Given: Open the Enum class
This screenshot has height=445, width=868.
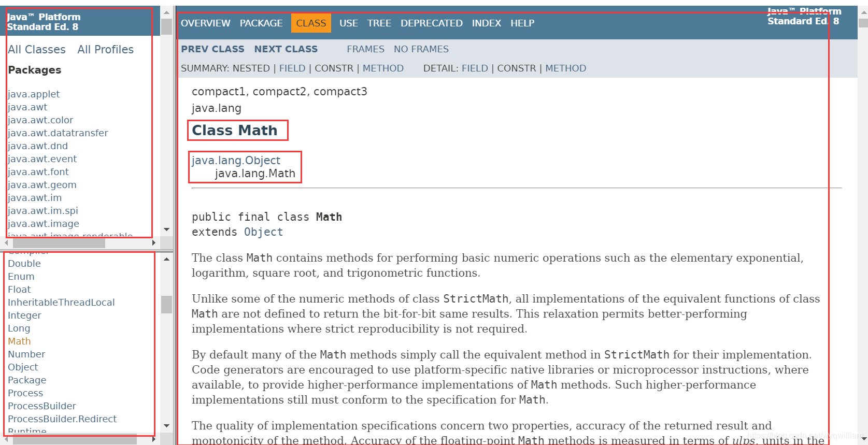Looking at the screenshot, I should [21, 277].
